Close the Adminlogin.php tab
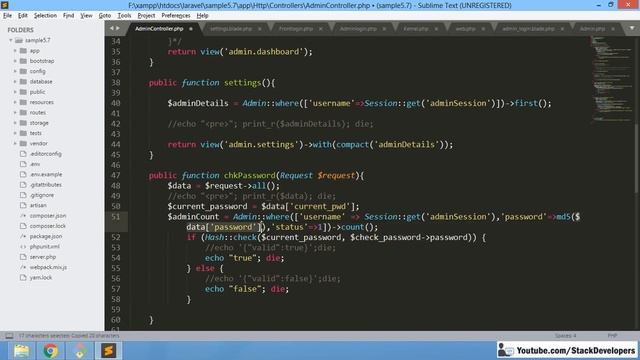The height and width of the screenshot is (360, 640). point(384,29)
